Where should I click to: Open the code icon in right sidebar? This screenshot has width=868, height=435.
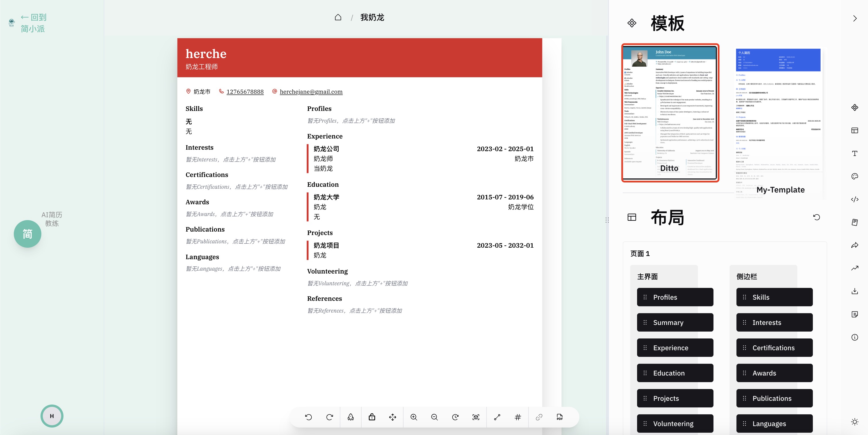[x=855, y=199]
